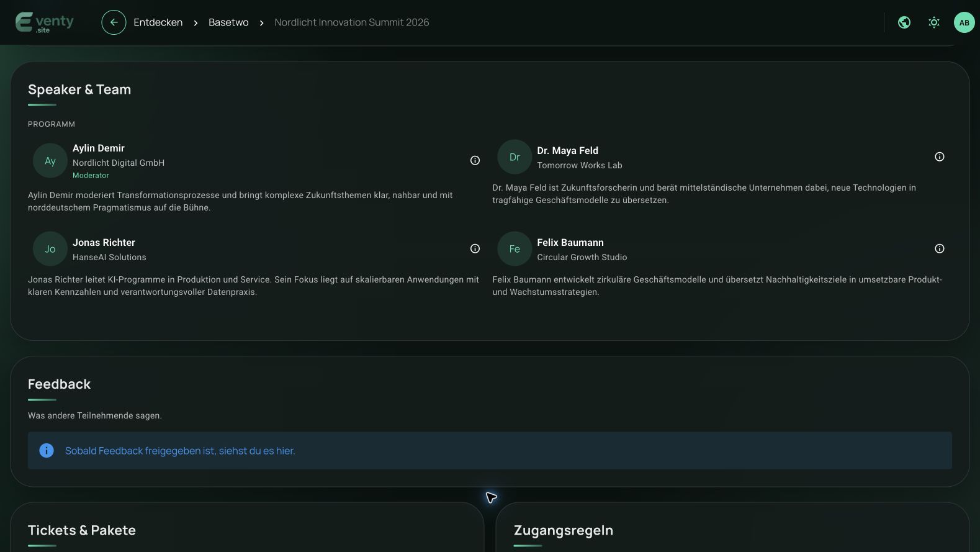
Task: Show info for Dr. Maya Feld
Action: [940, 156]
